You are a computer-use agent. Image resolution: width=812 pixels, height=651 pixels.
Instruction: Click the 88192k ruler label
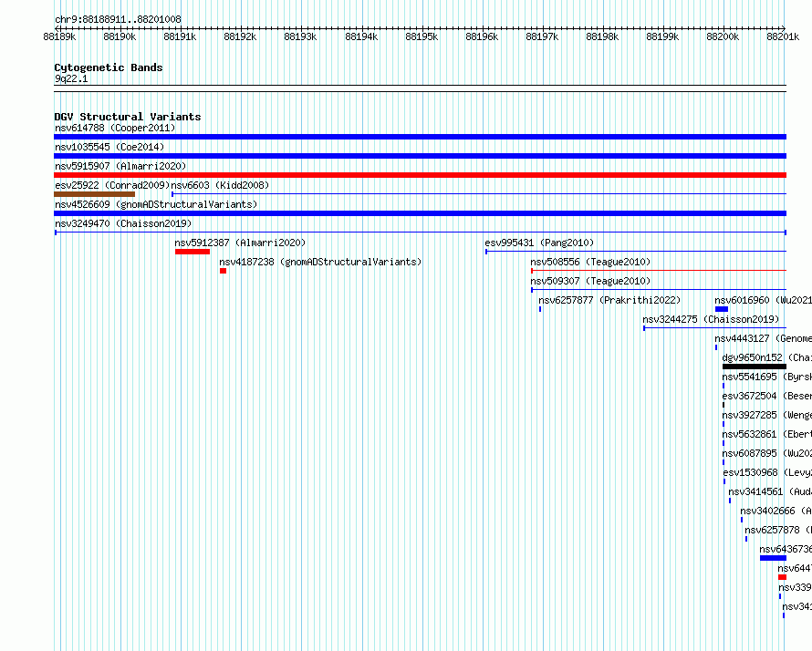click(240, 36)
